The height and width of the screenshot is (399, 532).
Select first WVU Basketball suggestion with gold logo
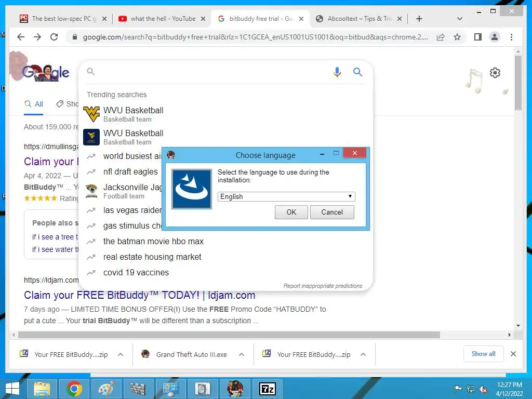coord(225,114)
